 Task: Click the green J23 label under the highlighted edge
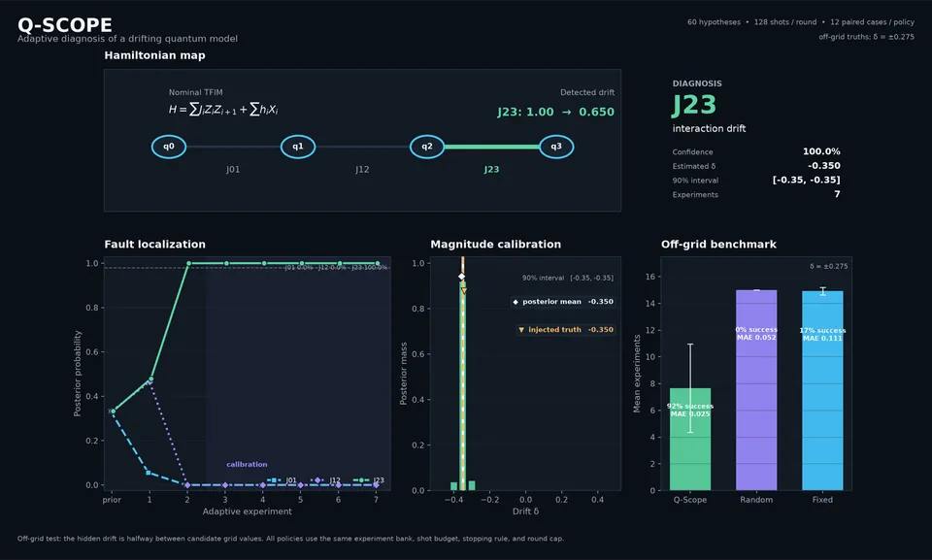[x=491, y=170]
